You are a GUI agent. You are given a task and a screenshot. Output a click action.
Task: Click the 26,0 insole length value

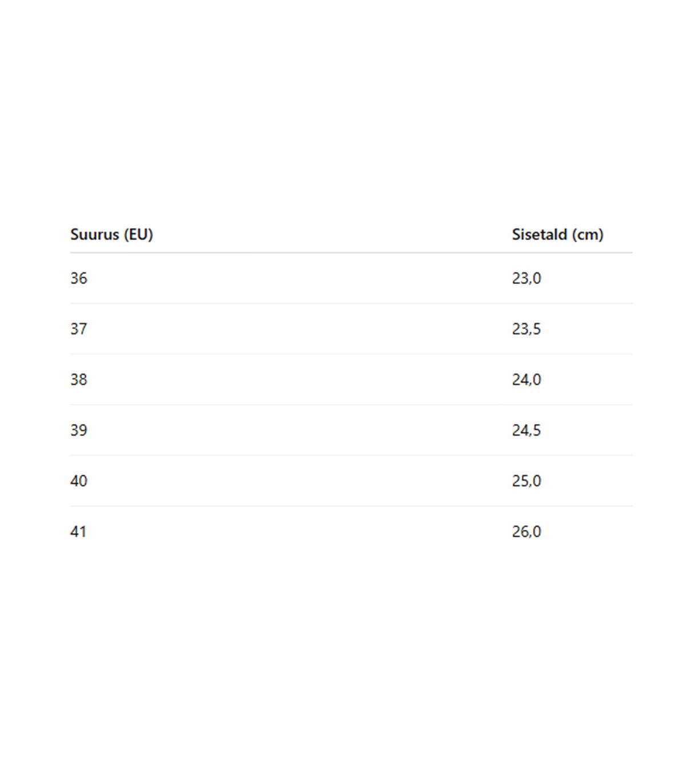(x=526, y=532)
